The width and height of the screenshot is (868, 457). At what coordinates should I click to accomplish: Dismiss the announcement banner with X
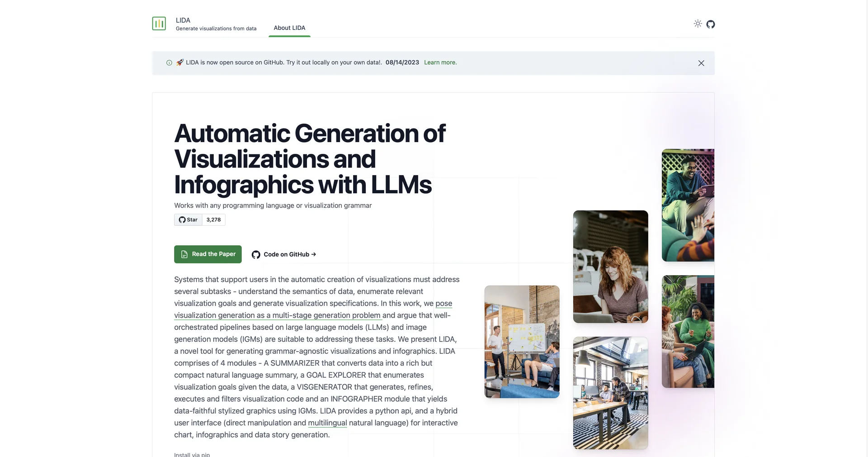701,63
